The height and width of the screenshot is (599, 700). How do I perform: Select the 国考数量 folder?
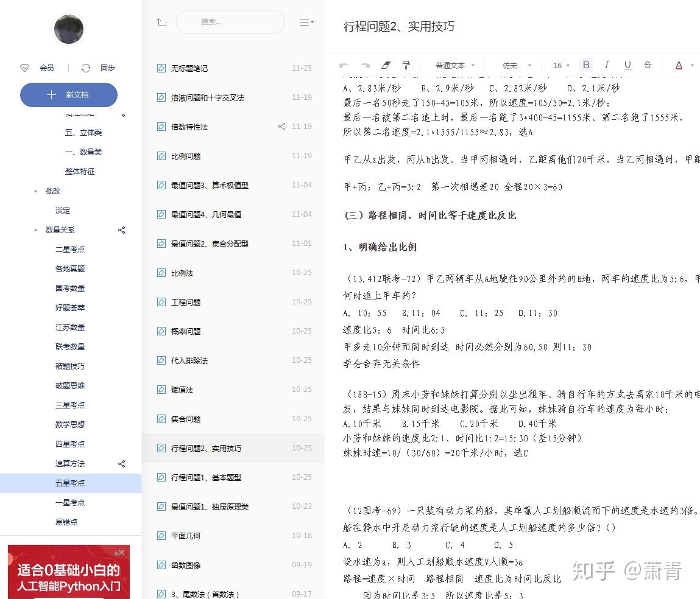[x=71, y=289]
